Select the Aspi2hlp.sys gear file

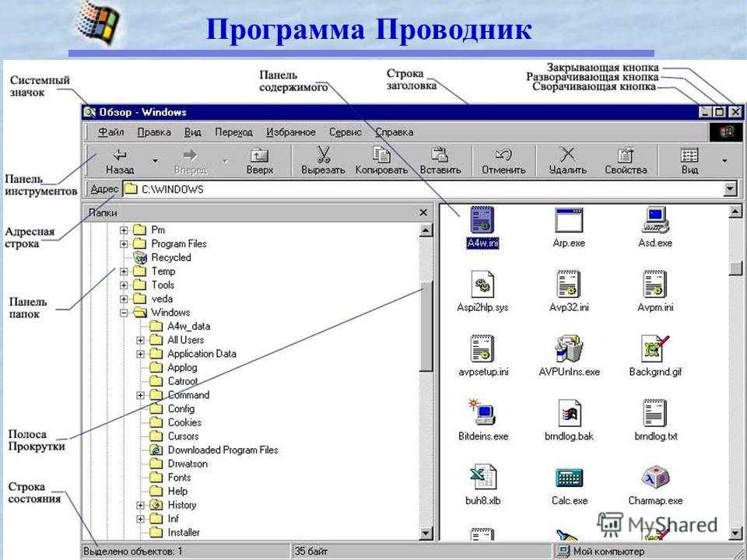click(x=482, y=285)
